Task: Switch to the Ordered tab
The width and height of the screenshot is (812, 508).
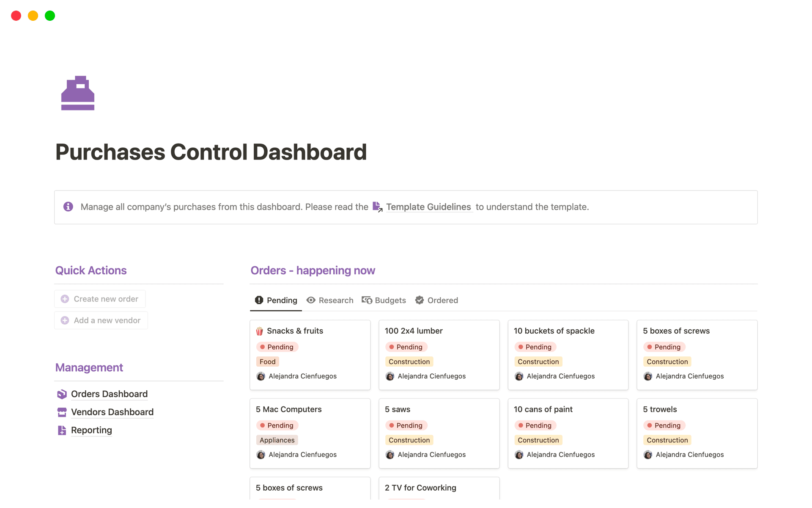Action: point(442,300)
